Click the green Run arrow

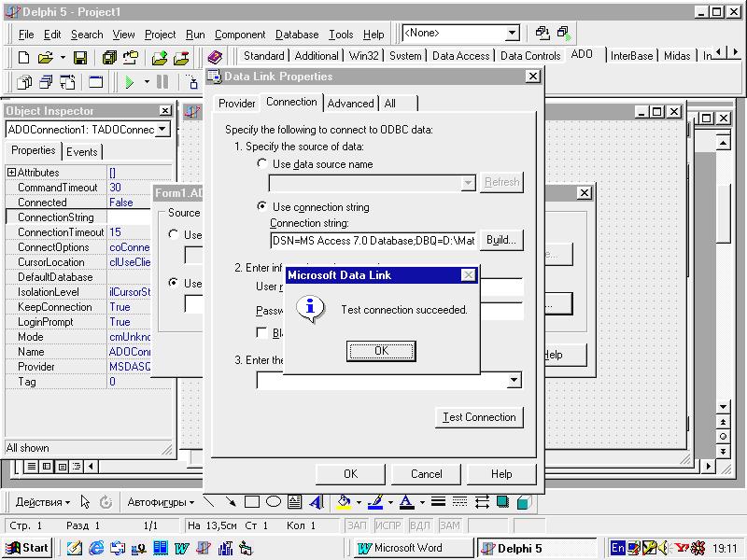(x=129, y=82)
